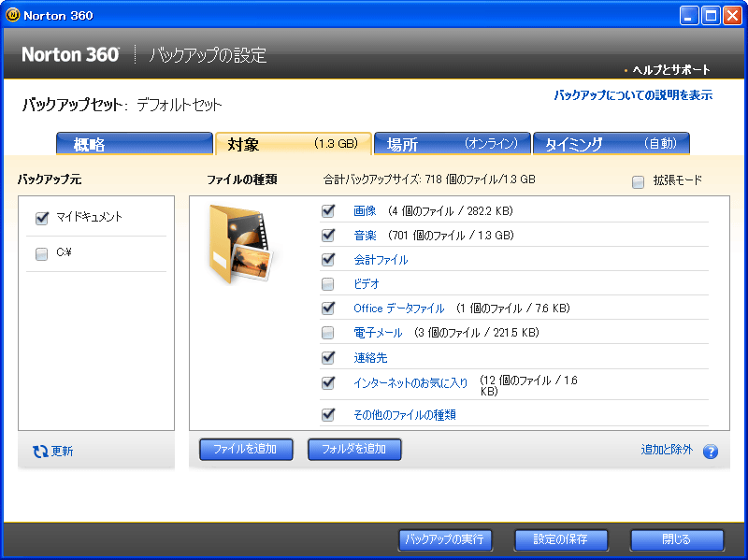Minimize the Norton 360 window
The width and height of the screenshot is (748, 560).
pos(688,16)
